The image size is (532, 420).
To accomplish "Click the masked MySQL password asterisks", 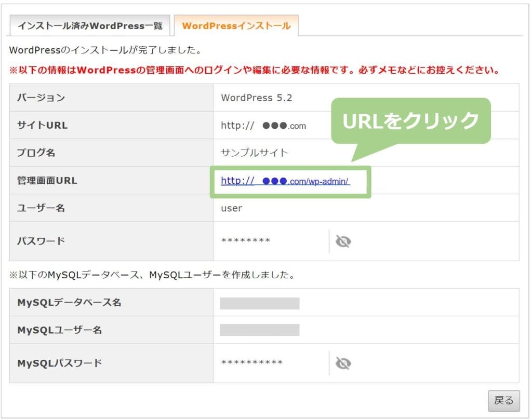I will [251, 362].
